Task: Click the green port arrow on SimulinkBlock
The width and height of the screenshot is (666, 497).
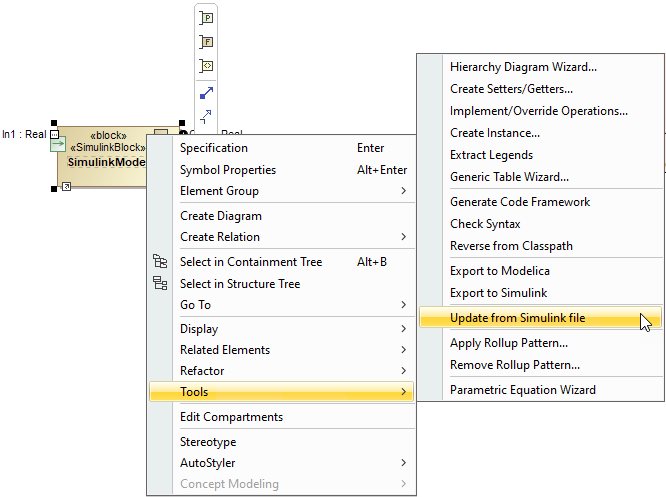Action: [58, 143]
